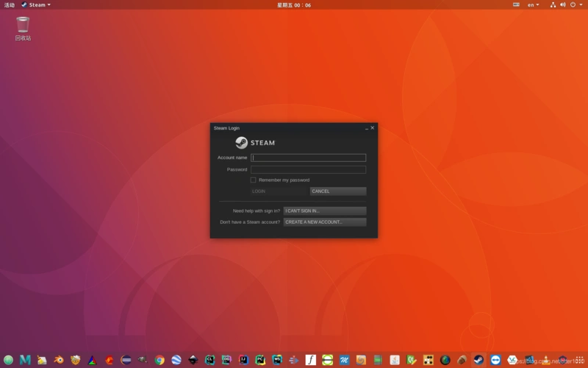Image resolution: width=588 pixels, height=368 pixels.
Task: Launch Blender from the dock
Action: (x=59, y=360)
